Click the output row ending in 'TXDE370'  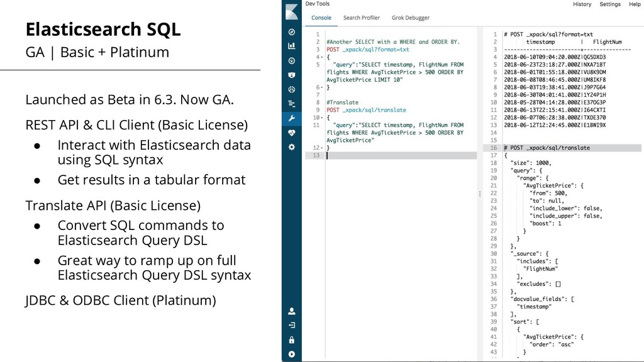[555, 118]
